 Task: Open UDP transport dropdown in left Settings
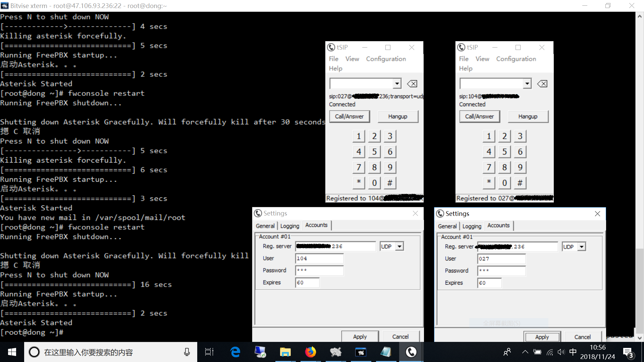tap(399, 246)
